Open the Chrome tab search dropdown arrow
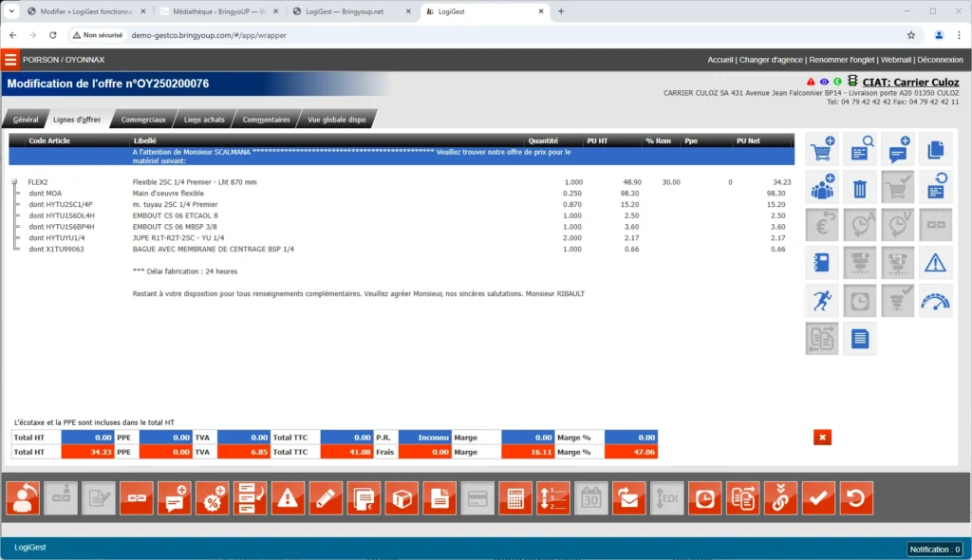Image resolution: width=972 pixels, height=560 pixels. 11,11
